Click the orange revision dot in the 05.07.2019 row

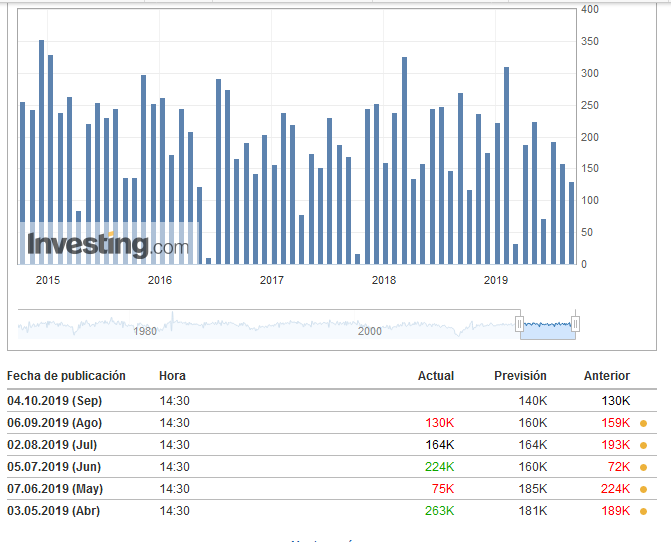(x=643, y=467)
